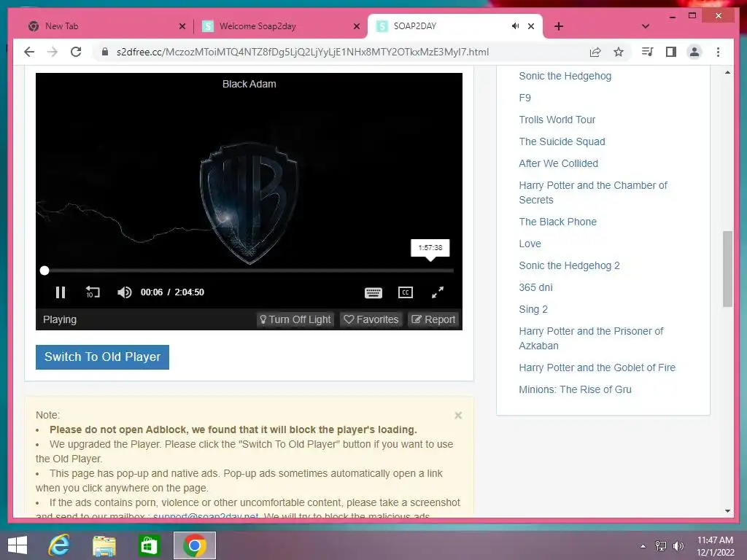Open the tab search dropdown chevron
This screenshot has height=560, width=747.
click(x=646, y=27)
